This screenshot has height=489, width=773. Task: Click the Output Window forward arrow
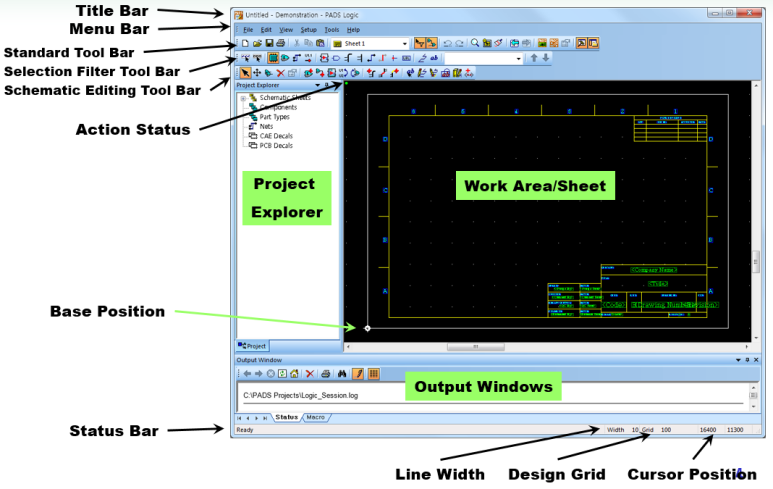pos(259,374)
